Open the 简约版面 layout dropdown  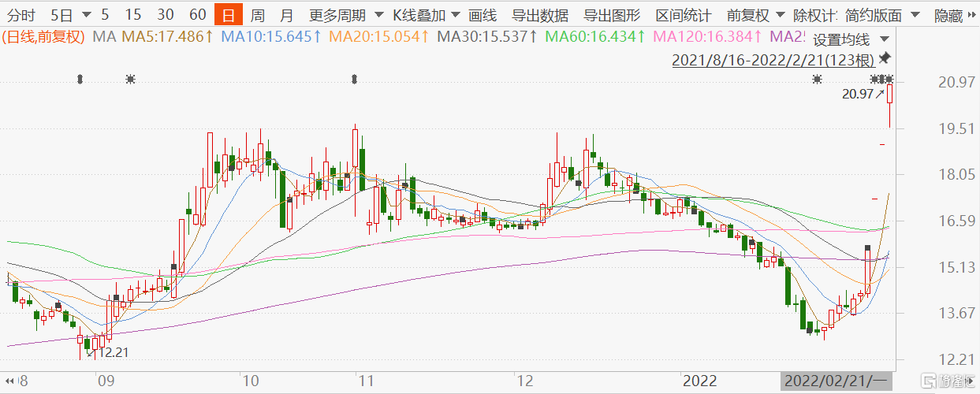[914, 15]
